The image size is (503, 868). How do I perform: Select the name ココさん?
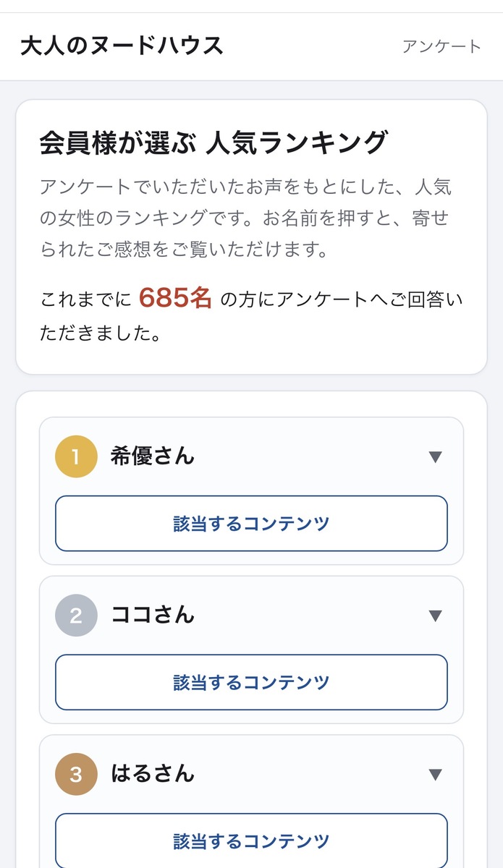[153, 616]
